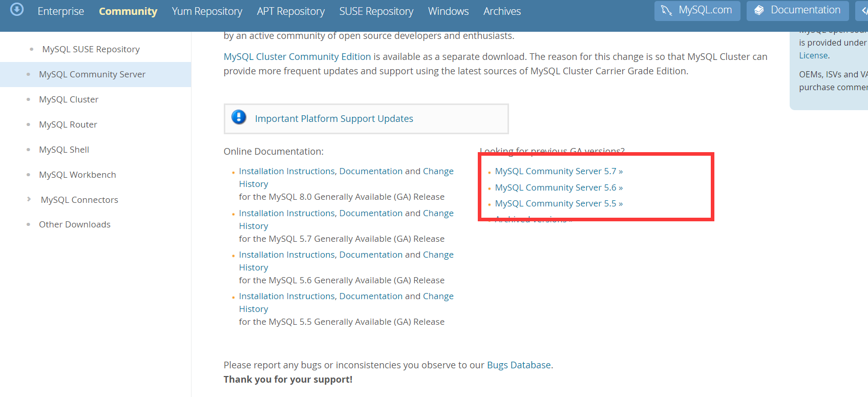Open the Yum Repository tab
The height and width of the screenshot is (397, 868).
coord(207,11)
